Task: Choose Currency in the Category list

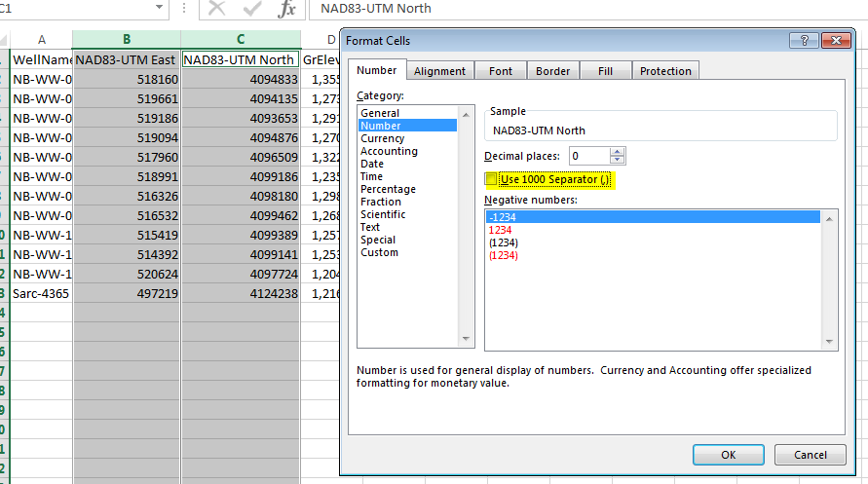Action: pyautogui.click(x=383, y=138)
